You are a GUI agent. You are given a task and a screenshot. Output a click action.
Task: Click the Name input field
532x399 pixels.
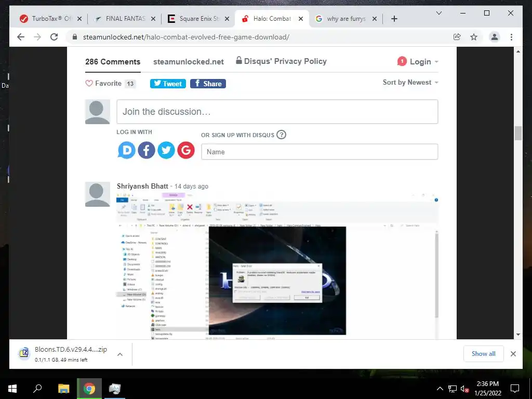point(320,152)
